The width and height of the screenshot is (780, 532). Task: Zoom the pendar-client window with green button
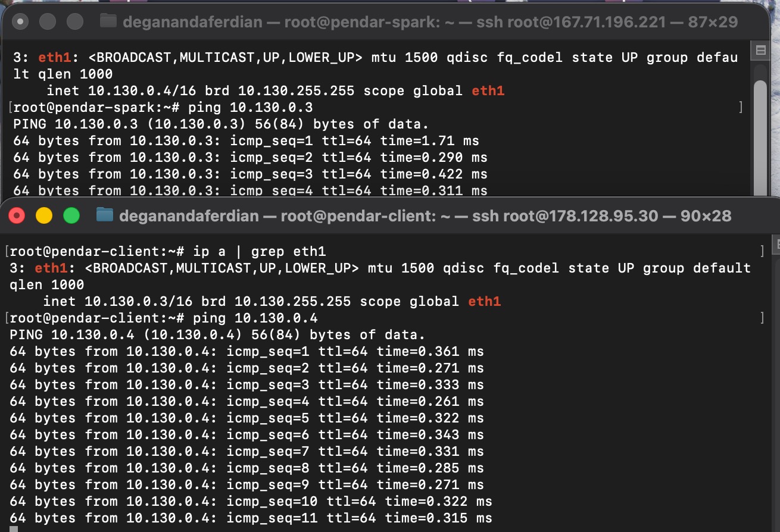[x=71, y=215]
